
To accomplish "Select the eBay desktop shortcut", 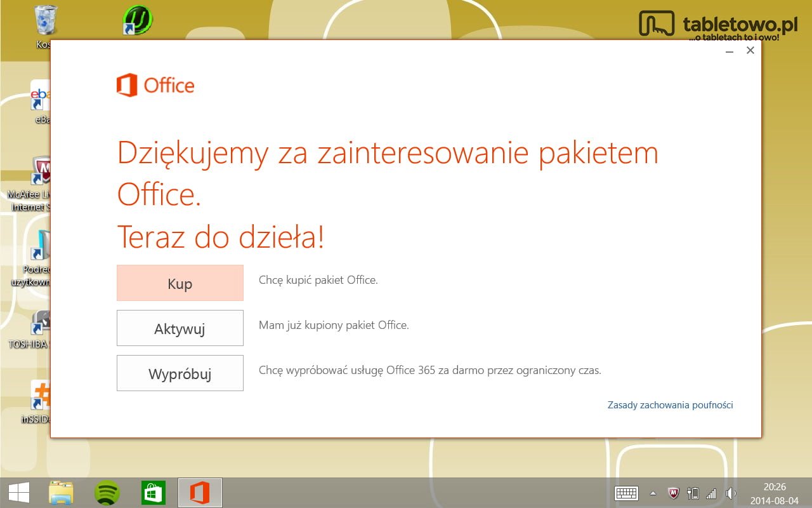I will [41, 102].
